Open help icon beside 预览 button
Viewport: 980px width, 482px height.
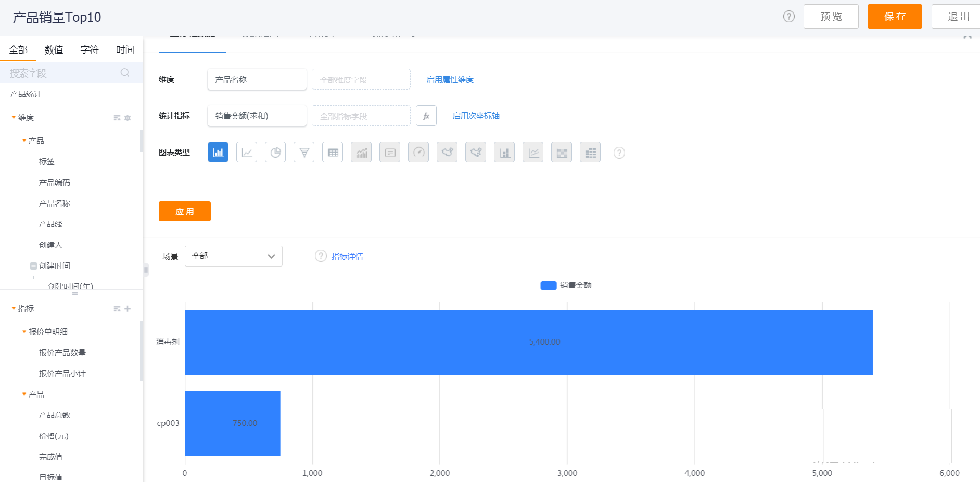coord(789,17)
